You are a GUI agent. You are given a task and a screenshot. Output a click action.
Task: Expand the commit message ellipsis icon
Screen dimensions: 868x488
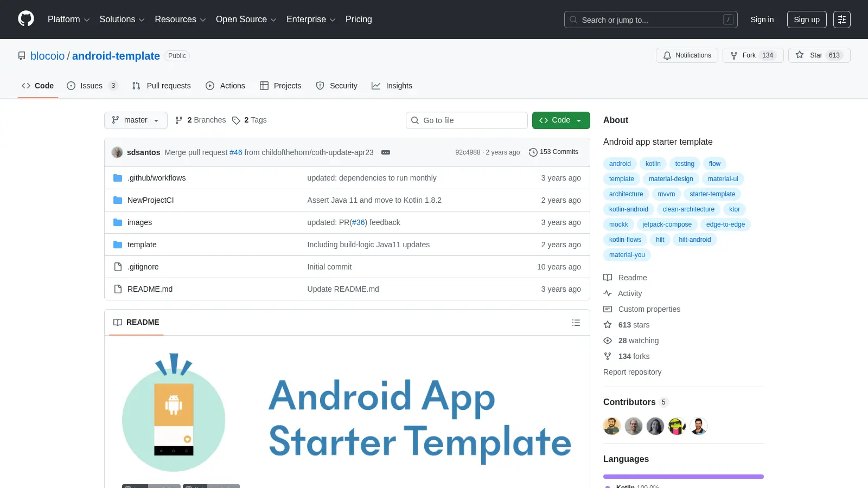pyautogui.click(x=386, y=152)
